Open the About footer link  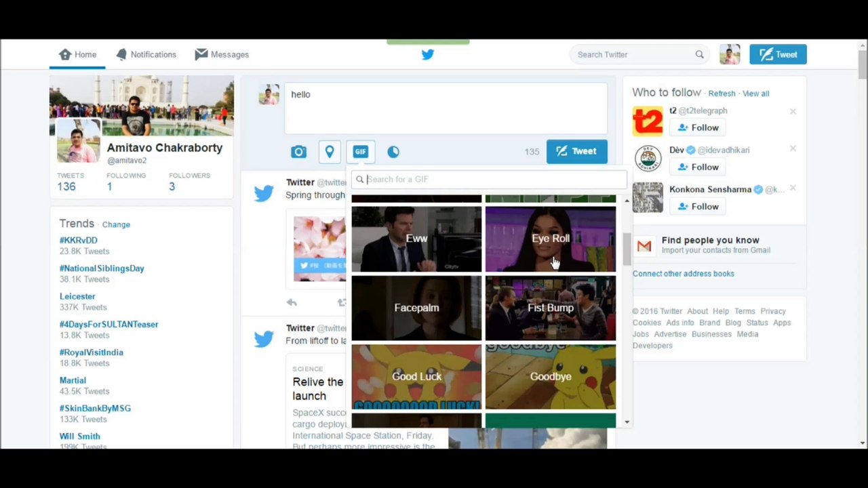697,311
